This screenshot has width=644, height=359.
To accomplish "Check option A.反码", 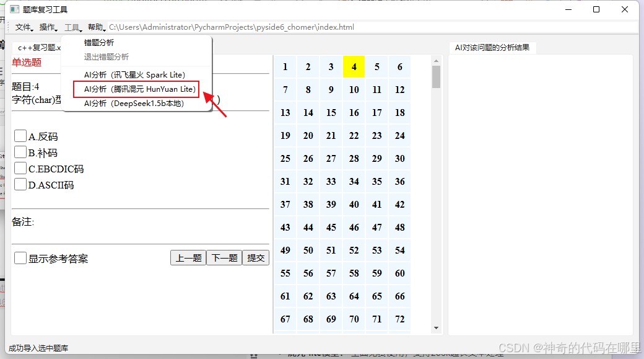I will [20, 136].
